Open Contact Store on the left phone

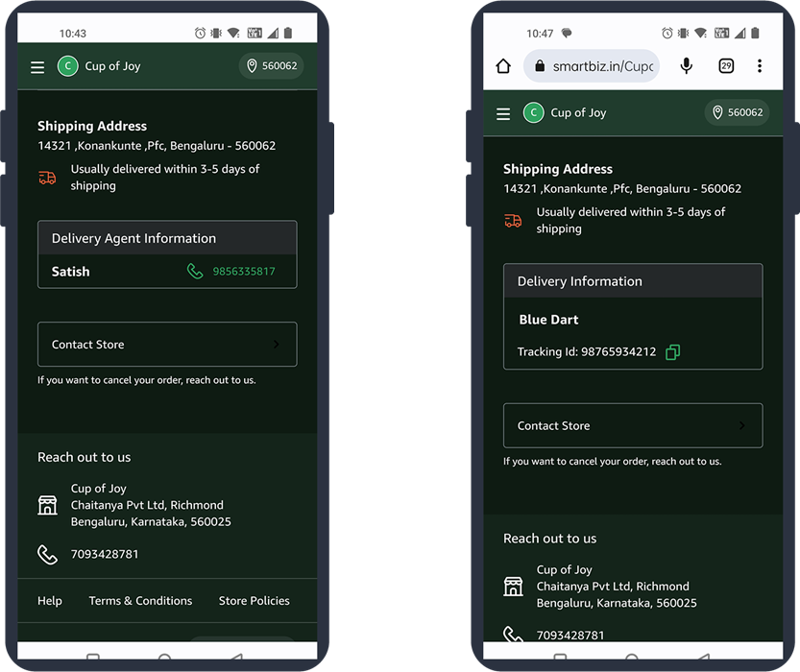pos(167,345)
